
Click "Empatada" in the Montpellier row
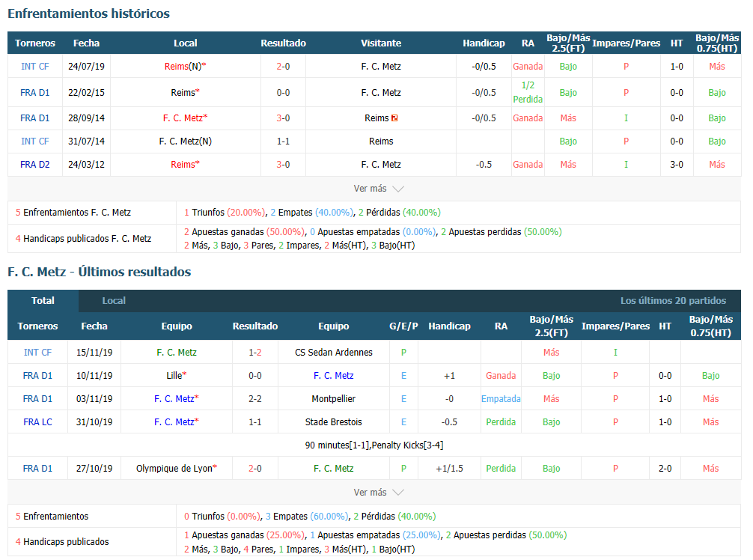(501, 398)
